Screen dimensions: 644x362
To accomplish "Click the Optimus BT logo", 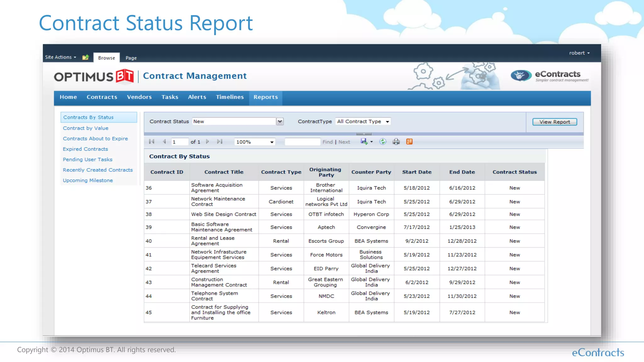I will 94,76.
